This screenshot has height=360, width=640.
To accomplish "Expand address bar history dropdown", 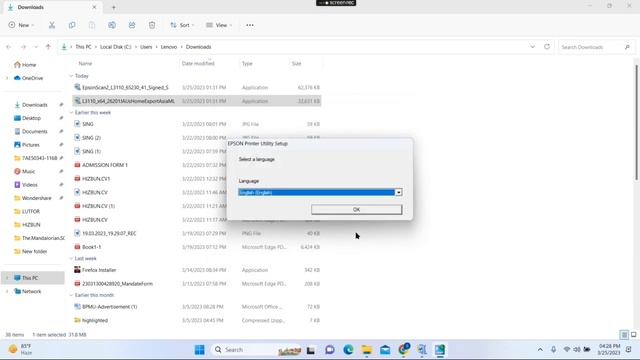I will [532, 47].
